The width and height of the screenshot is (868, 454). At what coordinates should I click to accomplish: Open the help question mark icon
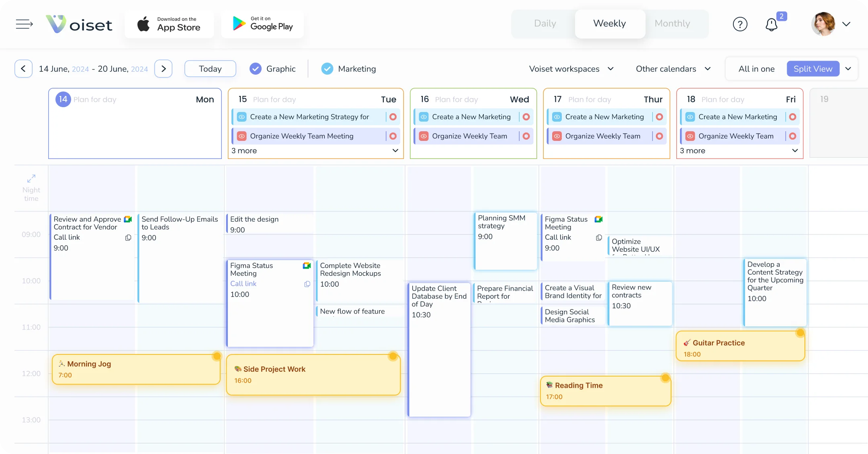tap(740, 24)
